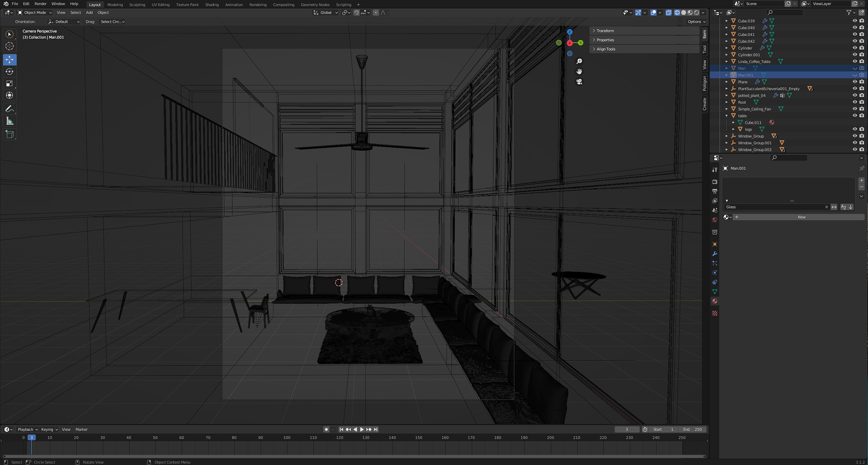The width and height of the screenshot is (868, 465).
Task: Expand the Align Tools panel
Action: click(645, 49)
